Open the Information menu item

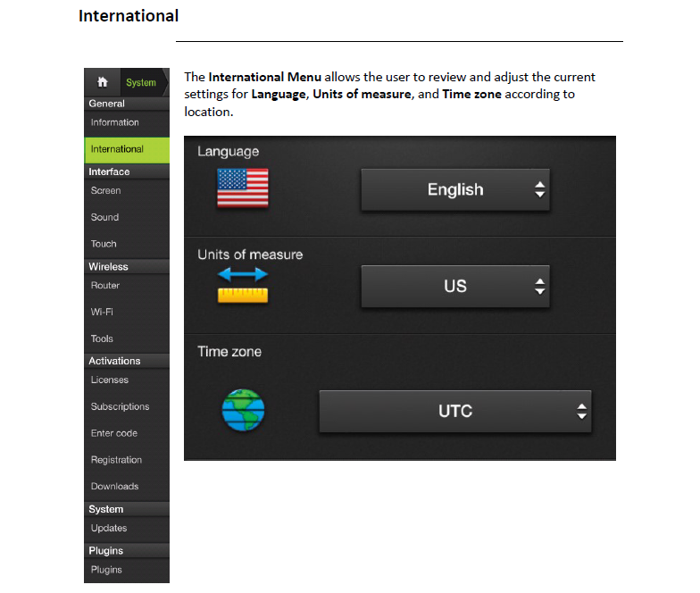point(127,123)
